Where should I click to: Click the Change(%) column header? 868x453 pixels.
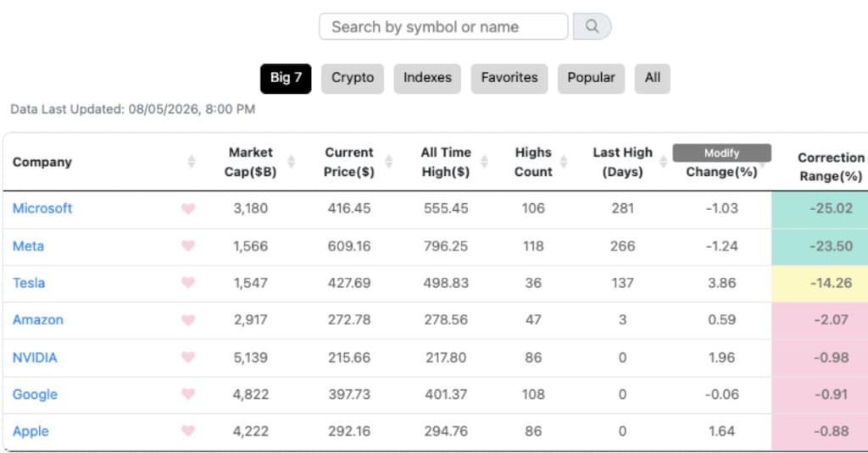click(x=722, y=172)
